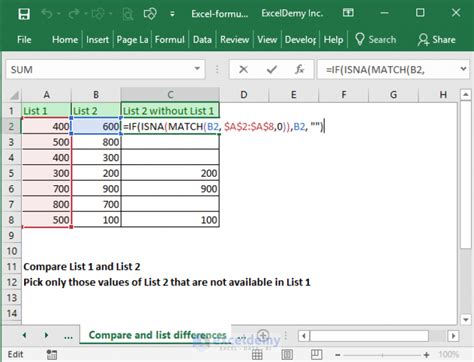The width and height of the screenshot is (474, 362).
Task: Select the Compare and list differences sheet tab
Action: 157,335
